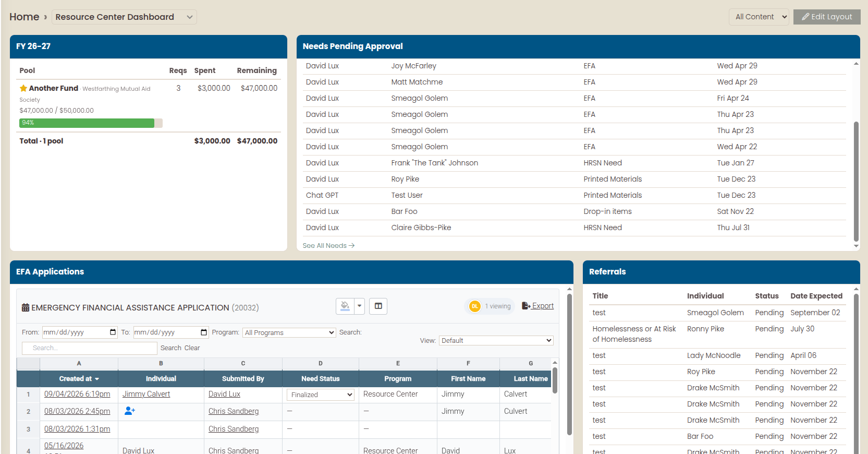Select row number 1 in the grid

point(28,395)
